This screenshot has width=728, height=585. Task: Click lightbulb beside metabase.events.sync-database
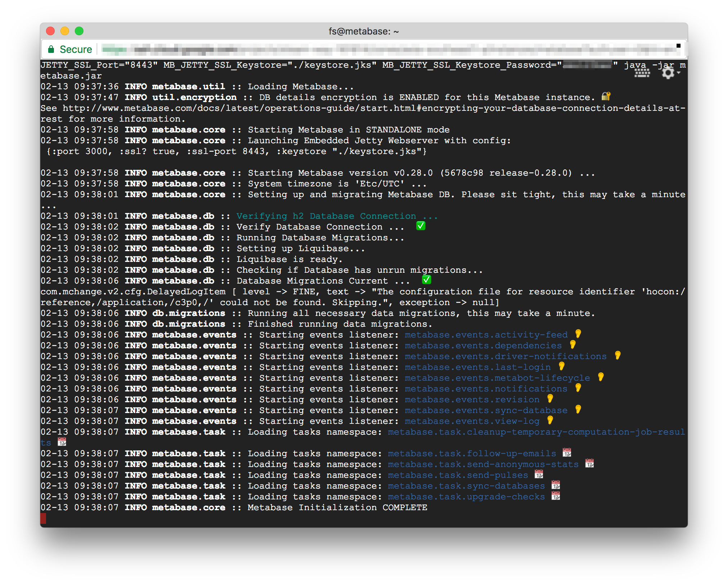[x=578, y=409]
